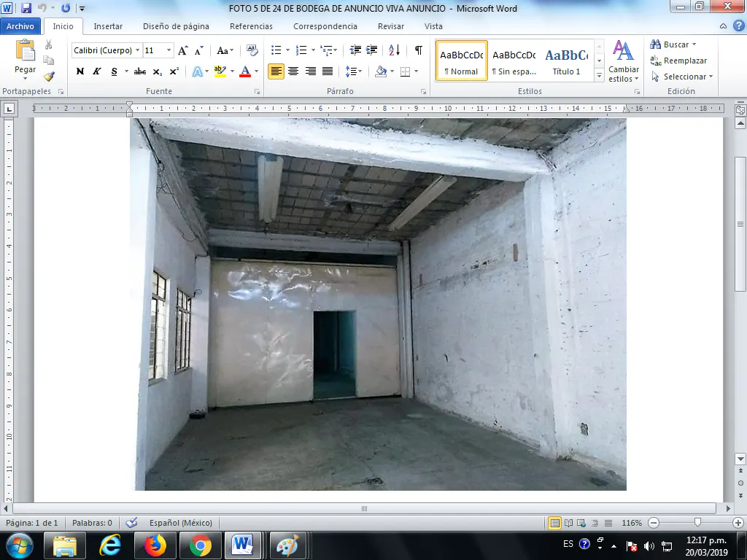
Task: Click the Español (México) language indicator
Action: [181, 523]
